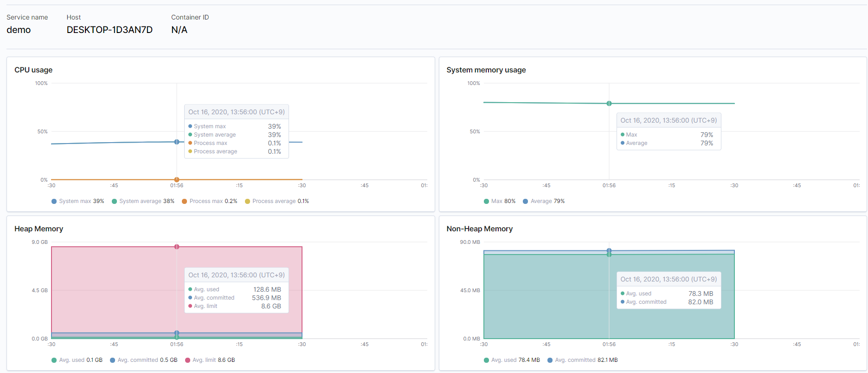Toggle Average series in System memory legend

tap(543, 201)
